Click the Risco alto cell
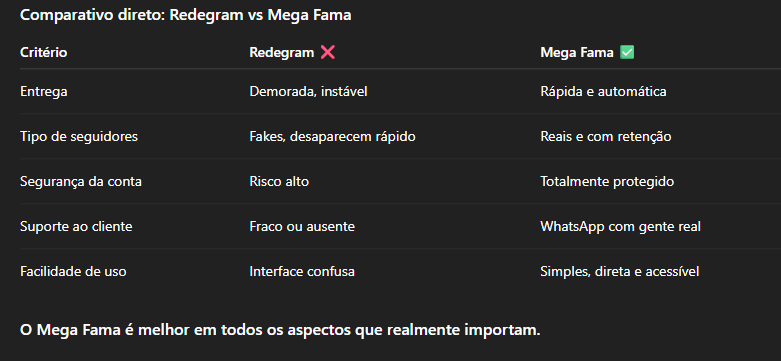 (x=279, y=181)
